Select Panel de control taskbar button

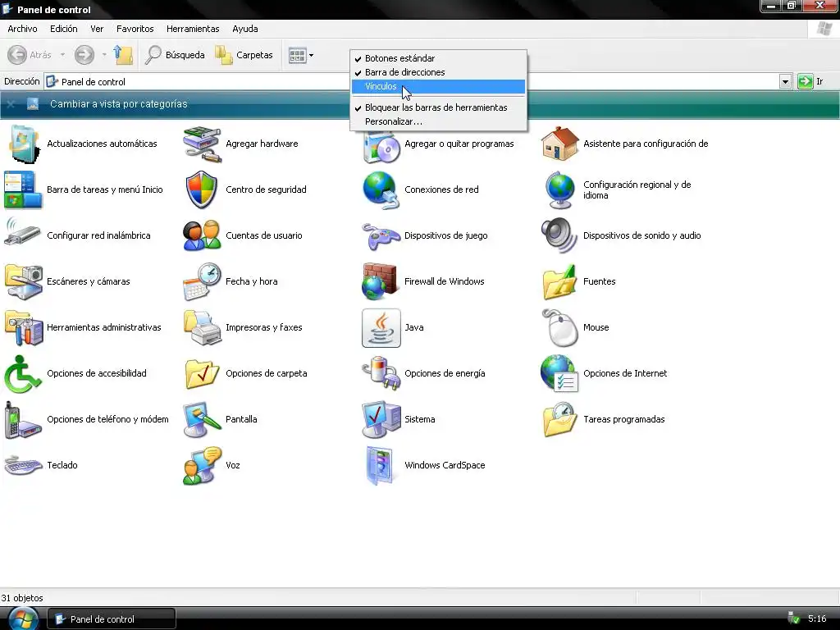click(112, 619)
